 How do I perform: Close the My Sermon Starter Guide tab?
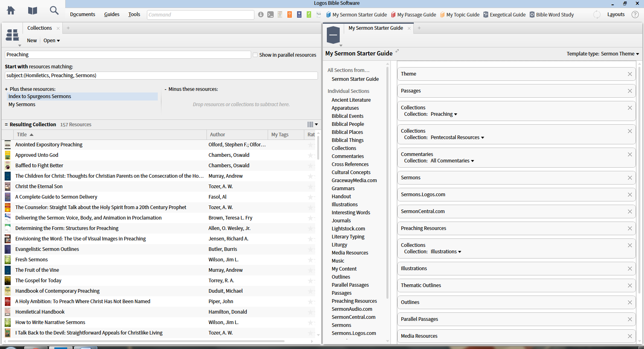pyautogui.click(x=409, y=28)
